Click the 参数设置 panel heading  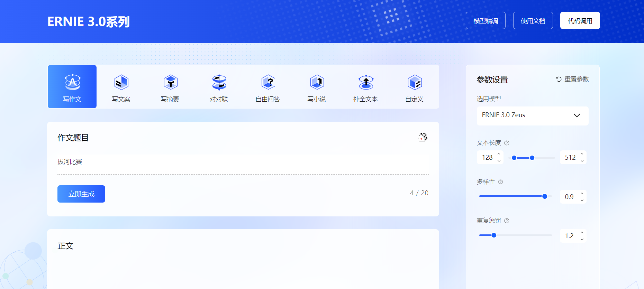tap(492, 80)
